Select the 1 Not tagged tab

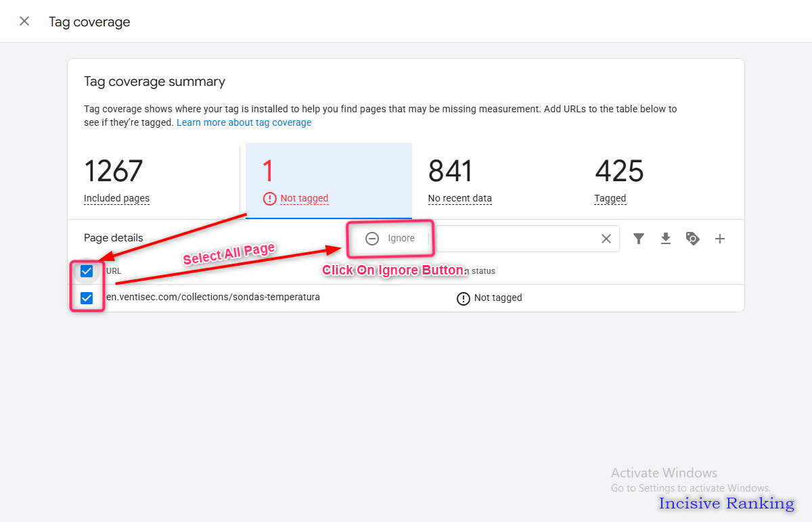pos(329,181)
